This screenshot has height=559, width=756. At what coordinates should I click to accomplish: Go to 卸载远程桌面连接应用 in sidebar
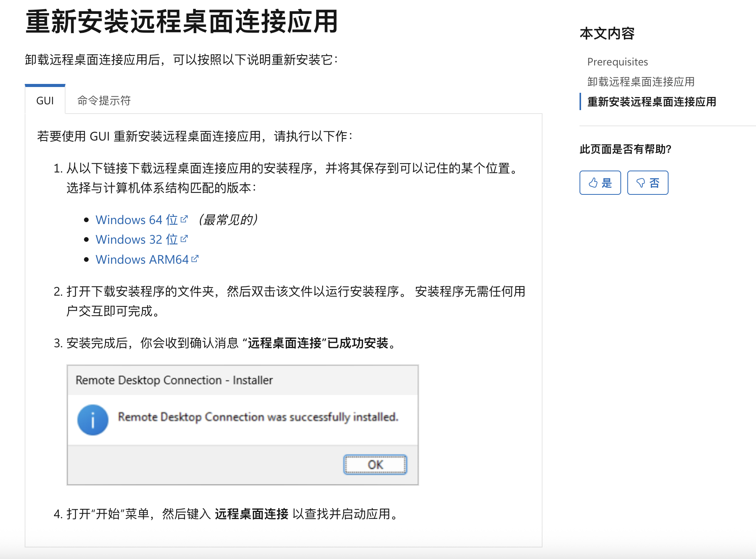[641, 82]
